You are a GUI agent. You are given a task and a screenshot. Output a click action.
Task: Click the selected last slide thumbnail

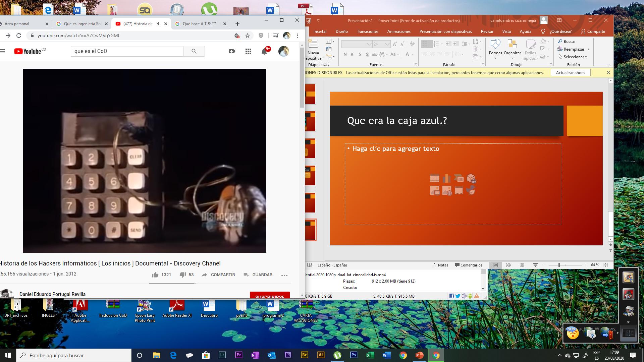point(310,230)
